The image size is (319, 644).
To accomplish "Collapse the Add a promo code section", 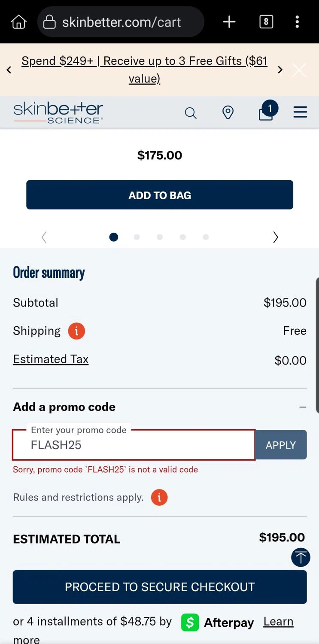I will (x=303, y=407).
